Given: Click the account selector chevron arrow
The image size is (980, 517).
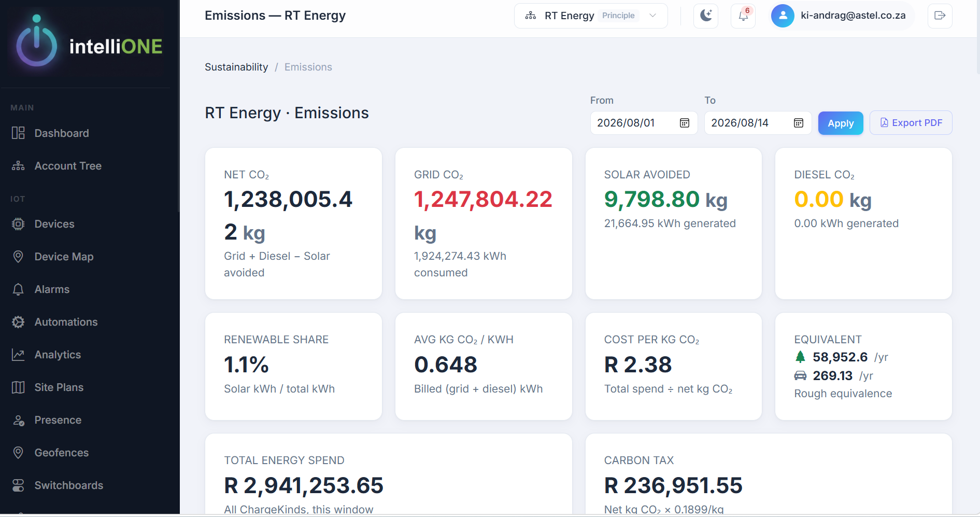Looking at the screenshot, I should (x=652, y=16).
